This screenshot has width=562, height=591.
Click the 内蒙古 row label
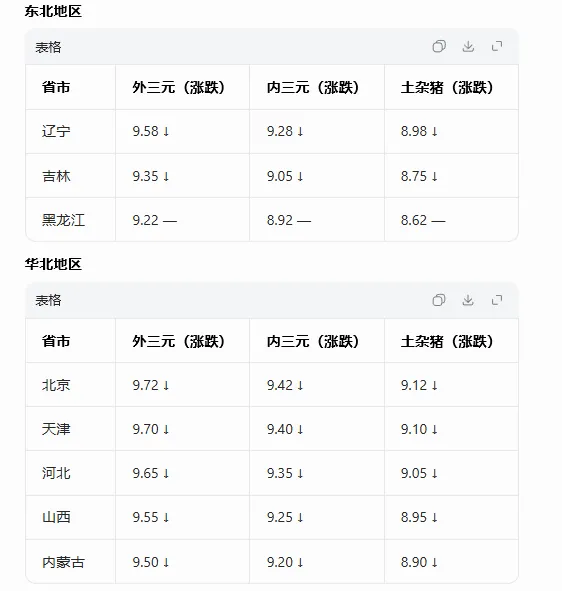point(63,562)
